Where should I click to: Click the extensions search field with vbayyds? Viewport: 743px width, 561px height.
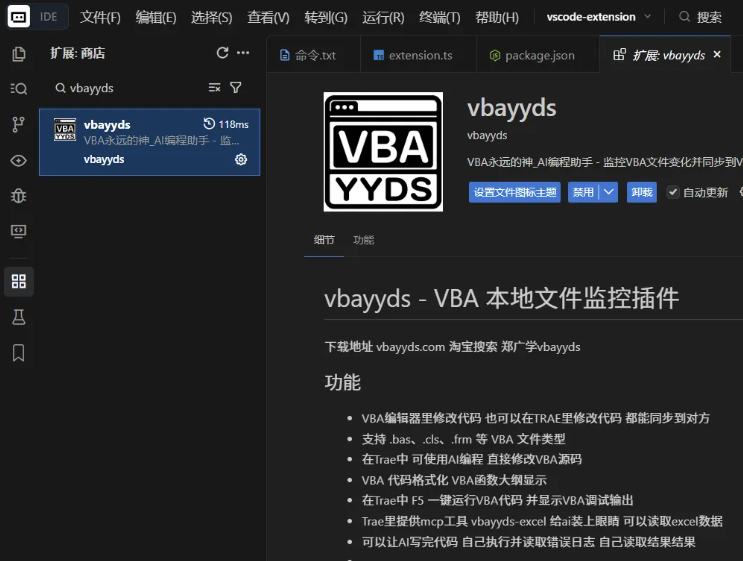pos(128,88)
